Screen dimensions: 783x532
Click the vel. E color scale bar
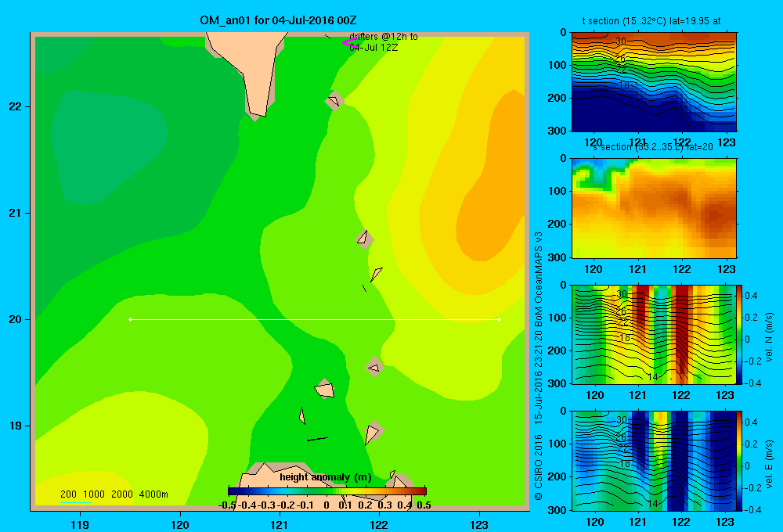tap(740, 460)
